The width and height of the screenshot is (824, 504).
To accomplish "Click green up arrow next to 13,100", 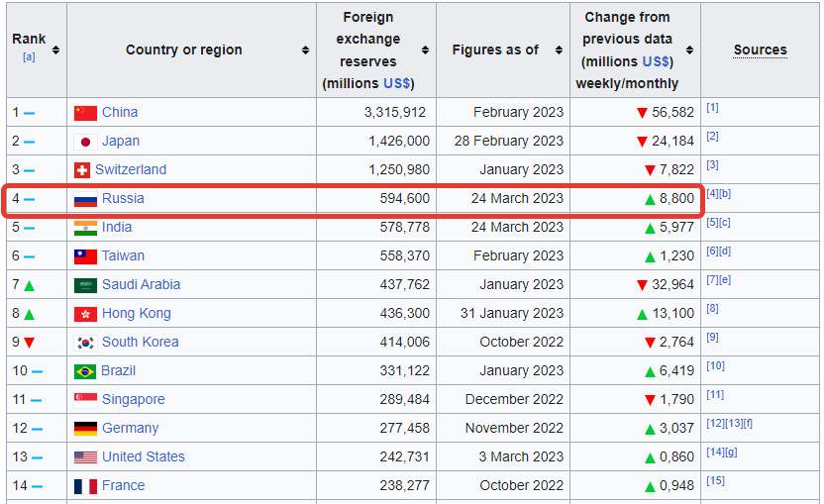I will (x=642, y=315).
